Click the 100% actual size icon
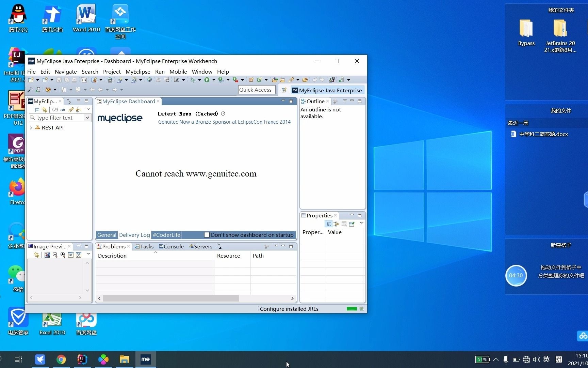588x368 pixels. pyautogui.click(x=71, y=255)
